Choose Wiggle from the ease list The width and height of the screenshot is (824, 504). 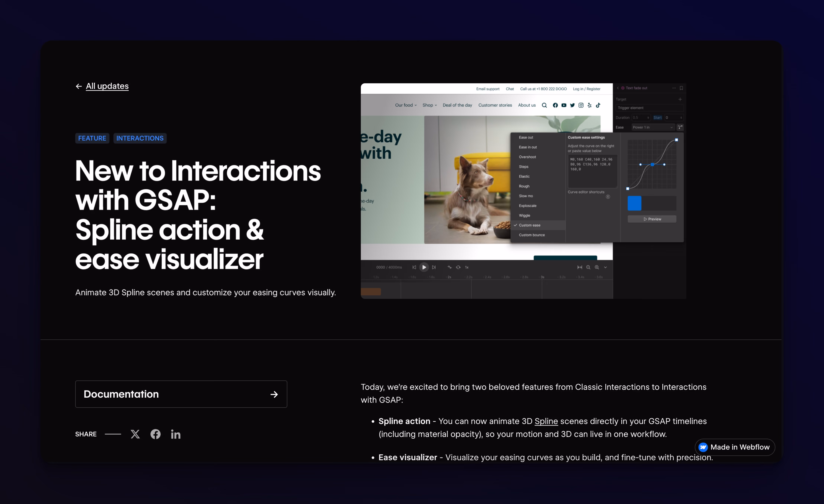click(524, 216)
